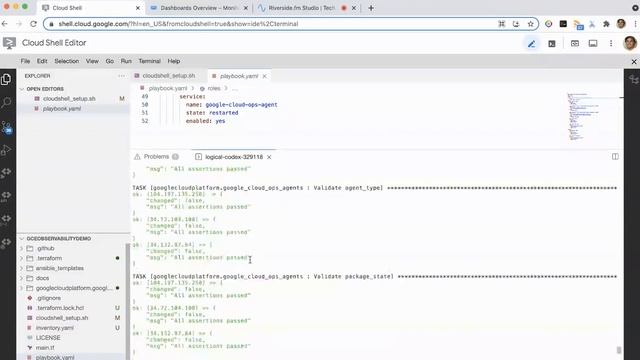This screenshot has width=640, height=360.
Task: Close the playbook.yaml editor tab
Action: [264, 76]
